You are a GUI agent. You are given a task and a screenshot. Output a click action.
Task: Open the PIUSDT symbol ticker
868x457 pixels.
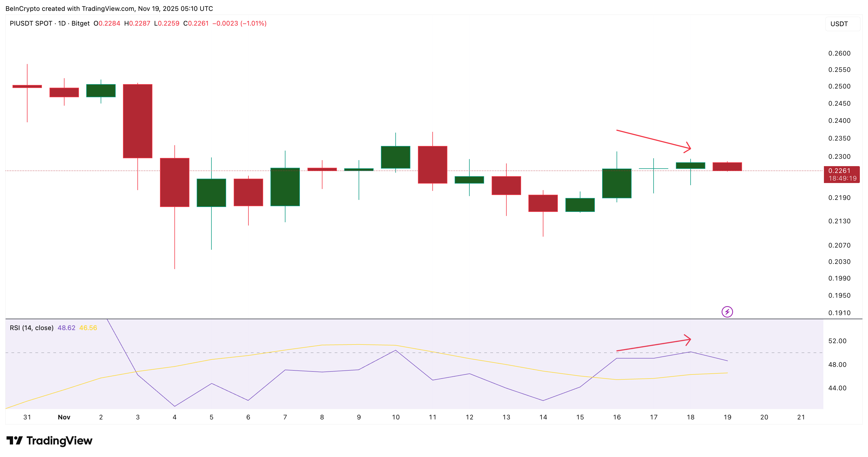[x=23, y=24]
